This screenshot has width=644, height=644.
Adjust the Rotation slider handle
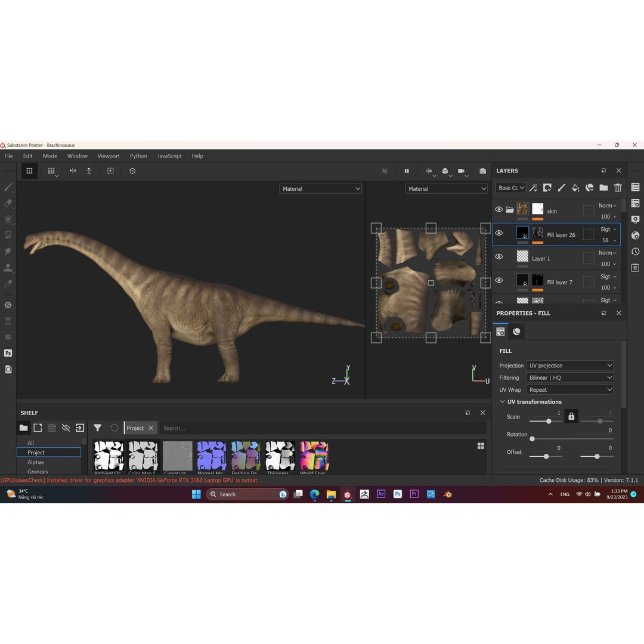[x=532, y=439]
